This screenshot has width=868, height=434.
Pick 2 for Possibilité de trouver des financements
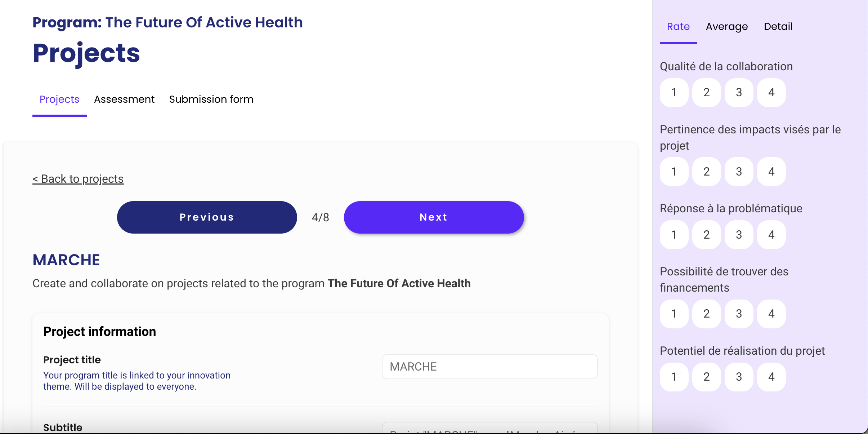click(706, 314)
